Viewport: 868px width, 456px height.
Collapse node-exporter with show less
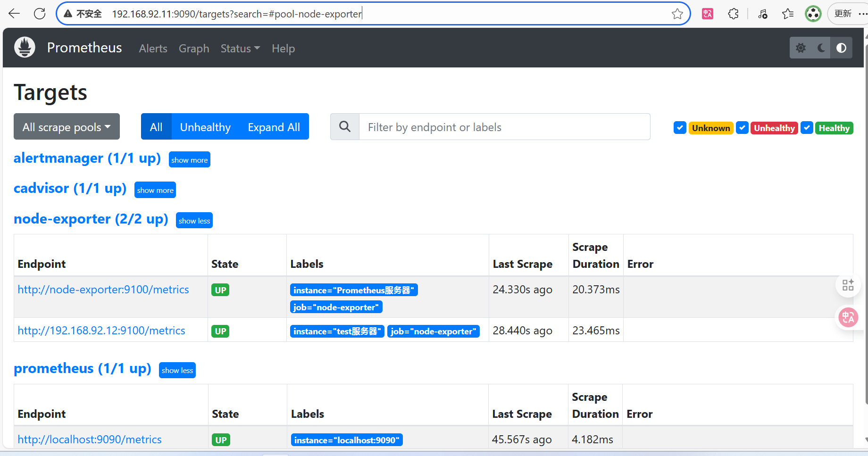point(194,221)
